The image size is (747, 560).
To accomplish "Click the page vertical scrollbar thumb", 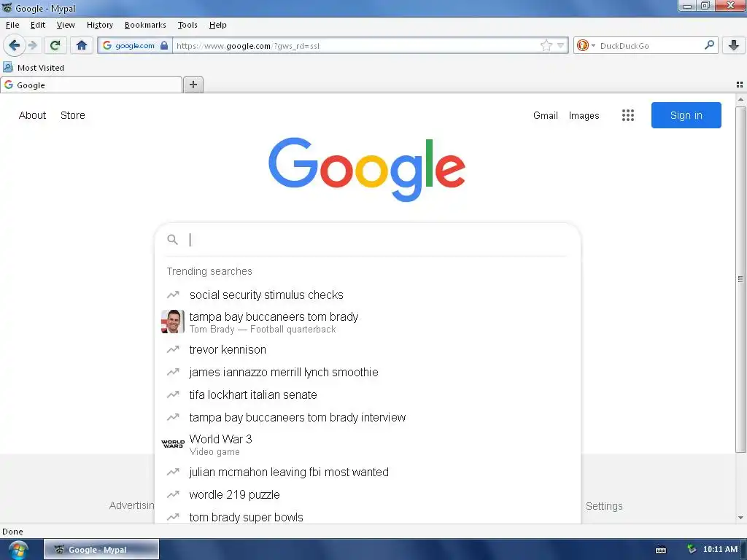I will [x=740, y=279].
